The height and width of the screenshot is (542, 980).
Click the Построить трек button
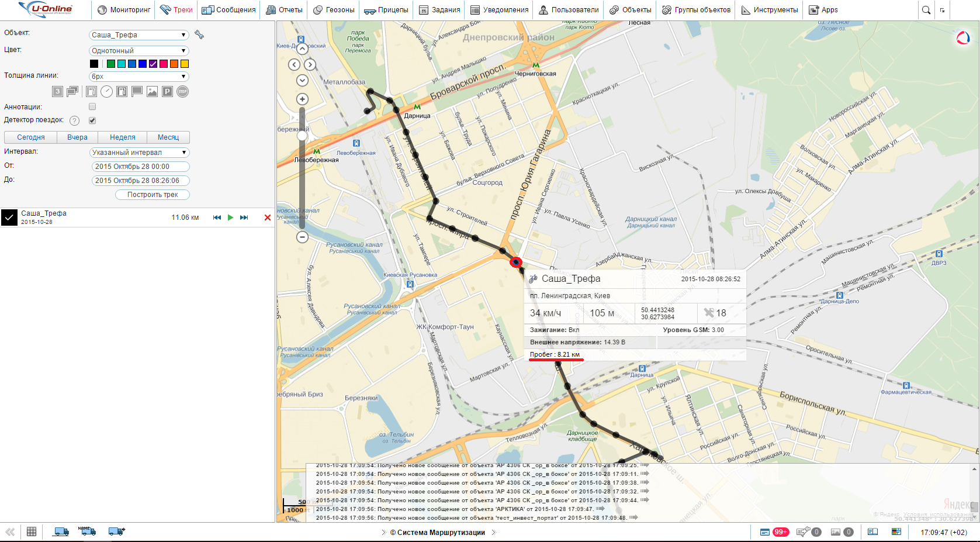153,195
